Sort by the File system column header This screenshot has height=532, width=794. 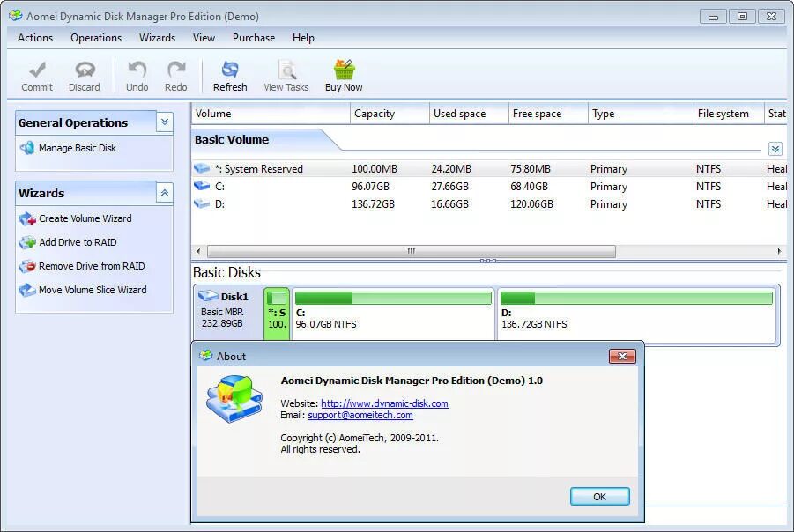[729, 114]
